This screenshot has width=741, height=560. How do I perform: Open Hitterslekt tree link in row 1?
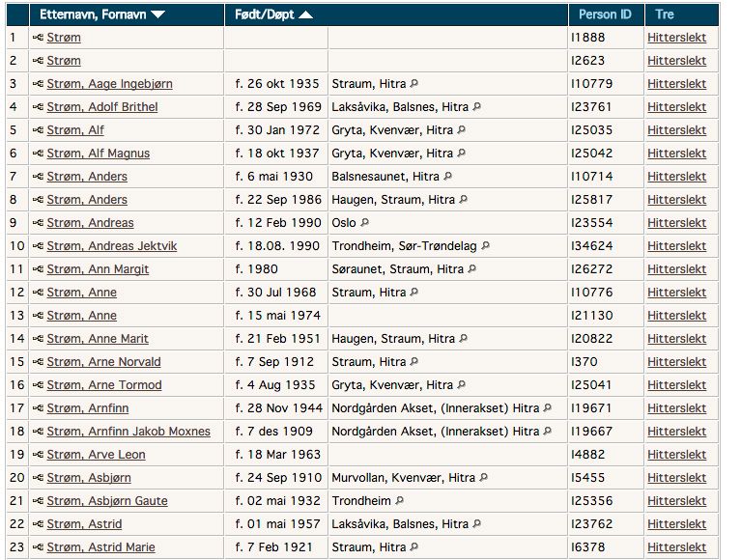click(676, 38)
